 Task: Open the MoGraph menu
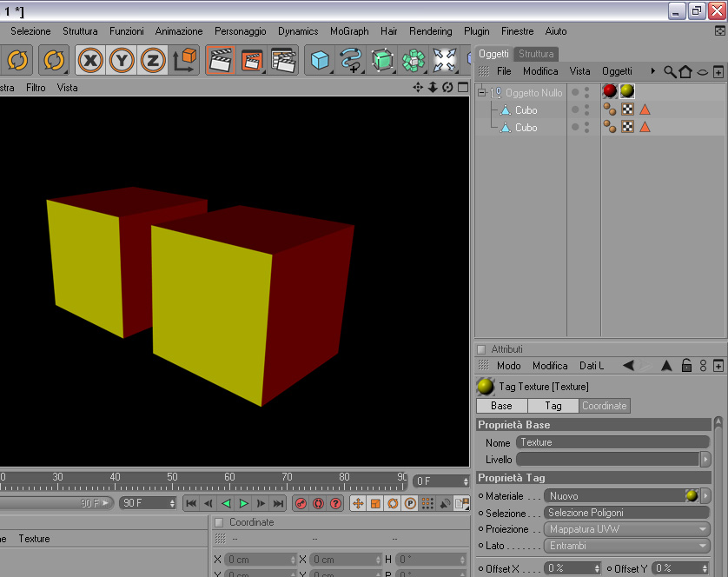point(349,31)
